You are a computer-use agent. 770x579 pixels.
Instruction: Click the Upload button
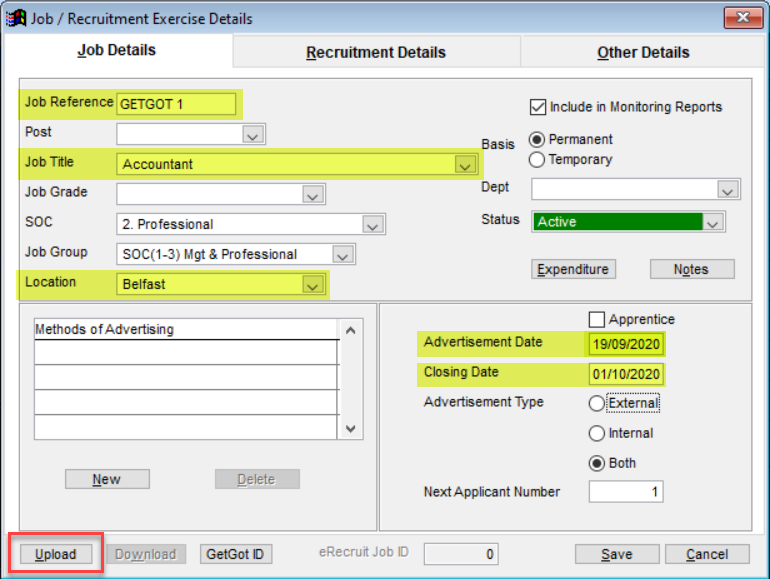pos(56,554)
